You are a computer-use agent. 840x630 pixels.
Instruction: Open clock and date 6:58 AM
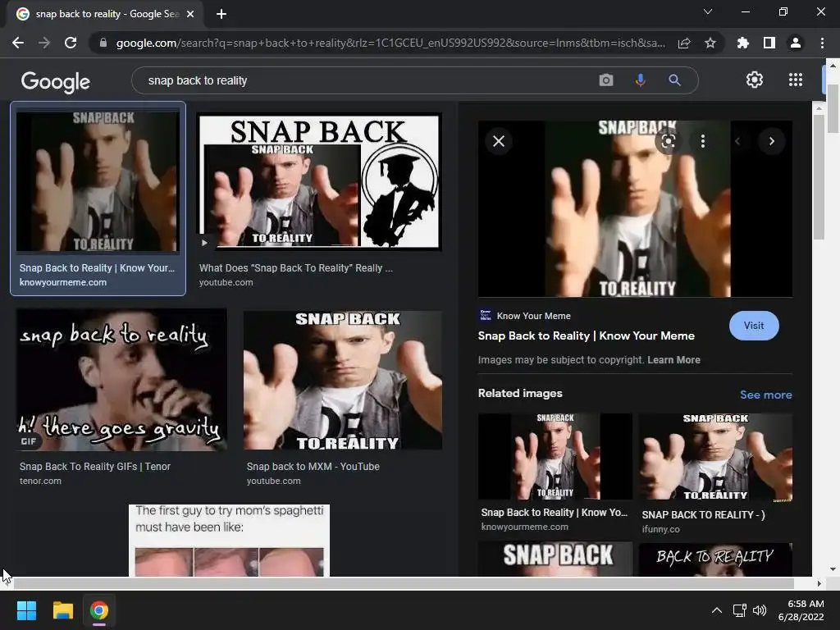coord(801,610)
